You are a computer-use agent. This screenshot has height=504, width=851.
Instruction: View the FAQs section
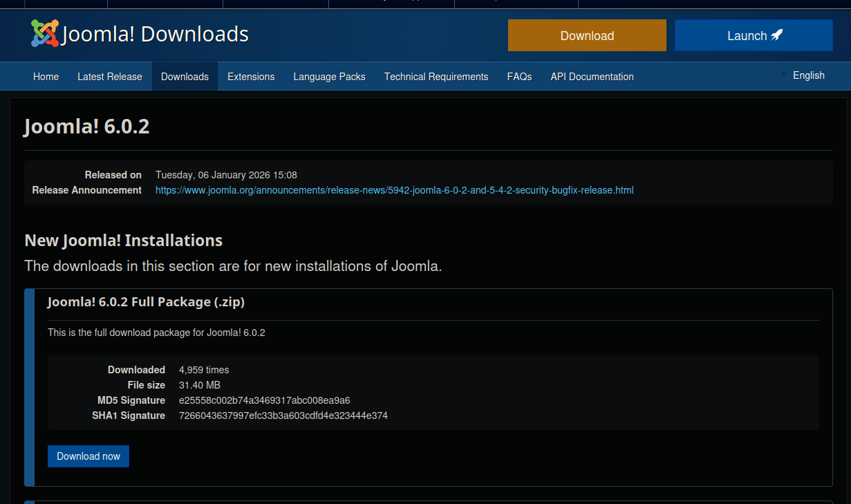coord(519,77)
